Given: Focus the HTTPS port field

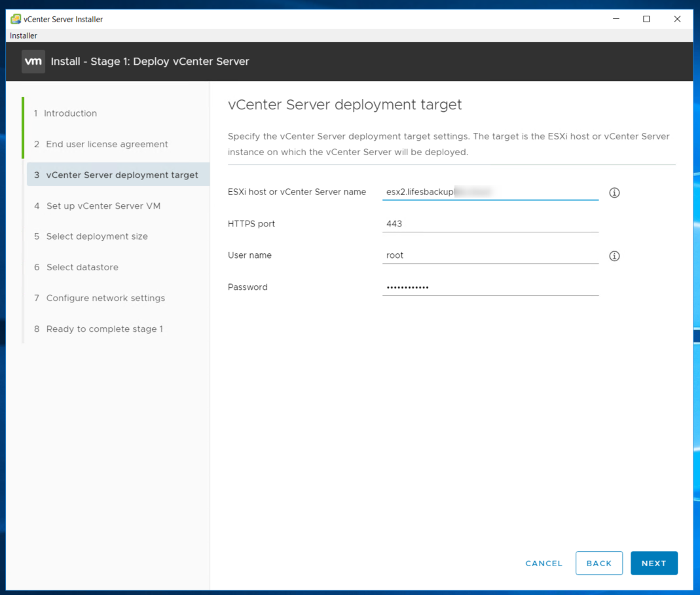Looking at the screenshot, I should point(490,224).
